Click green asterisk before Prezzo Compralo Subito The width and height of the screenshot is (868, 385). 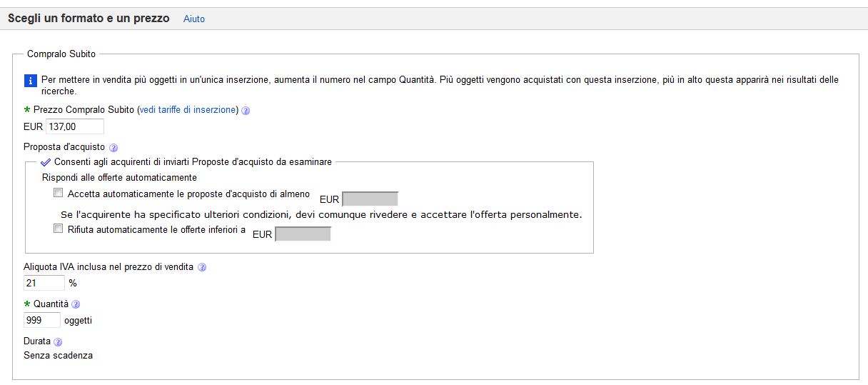tap(27, 110)
